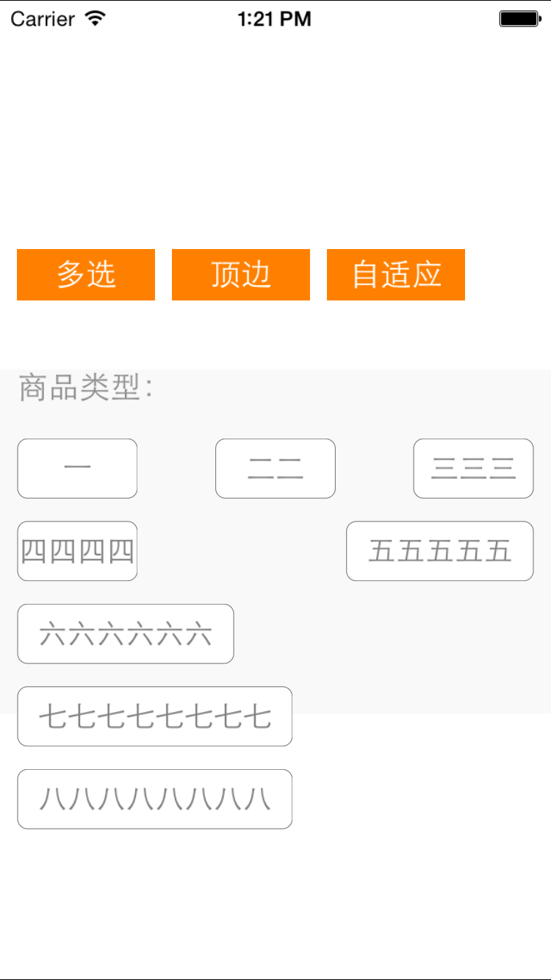
Task: Select the 五五五五五 tag
Action: [x=440, y=551]
